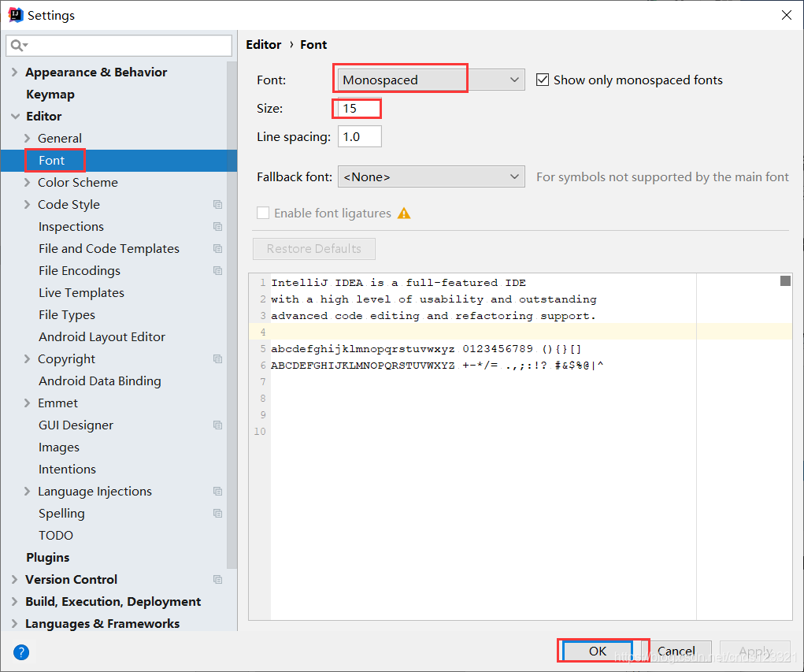
Task: Click the project-level icon beside Inspections
Action: [x=218, y=226]
